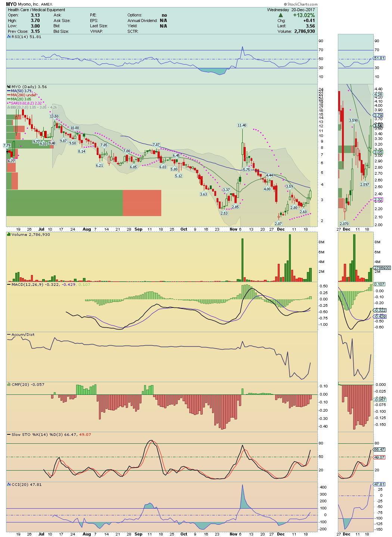Click the 51.81 RSI value tag
Screen dimensions: 392x537
[379, 58]
